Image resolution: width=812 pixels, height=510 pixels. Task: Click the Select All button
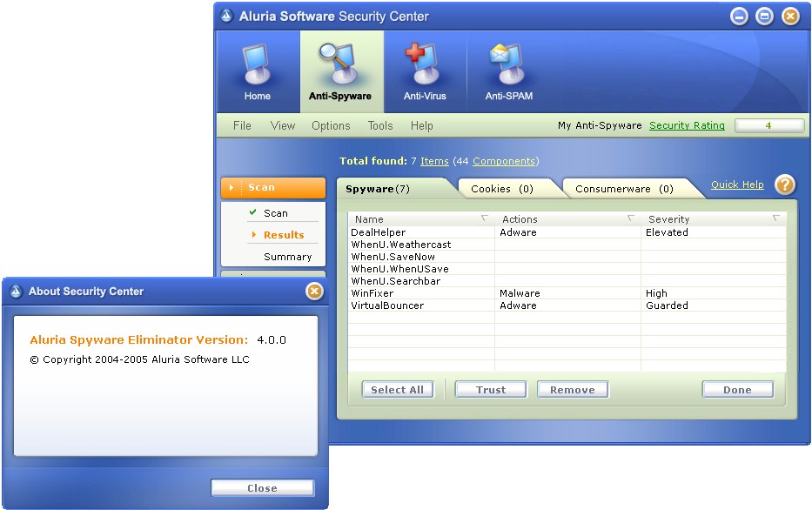point(397,390)
